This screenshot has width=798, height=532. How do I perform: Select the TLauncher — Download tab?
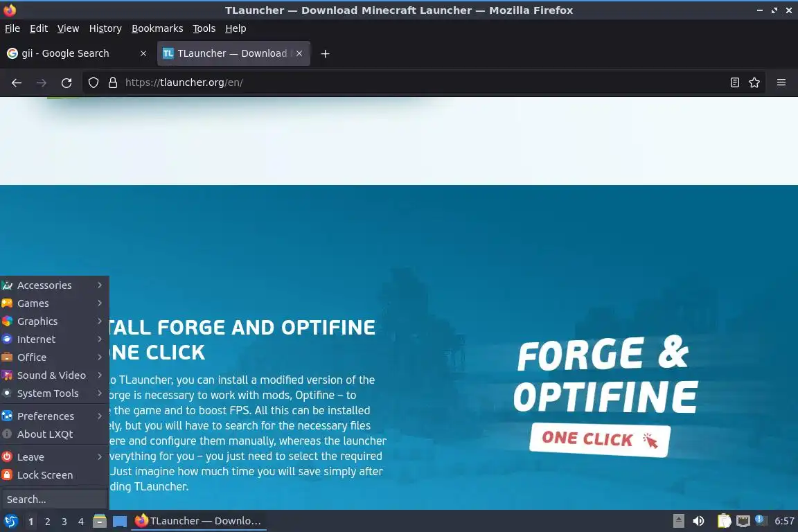pyautogui.click(x=233, y=53)
